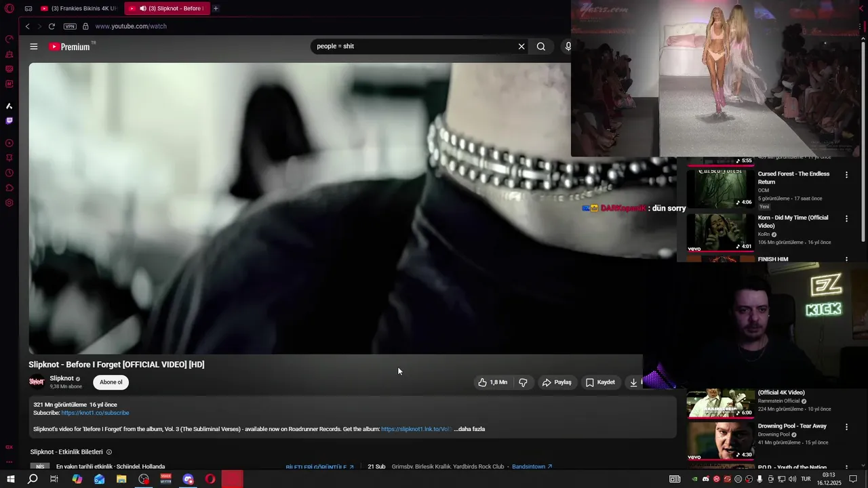Open Task View on taskbar
Screen dimensions: 868x488
pyautogui.click(x=54, y=479)
